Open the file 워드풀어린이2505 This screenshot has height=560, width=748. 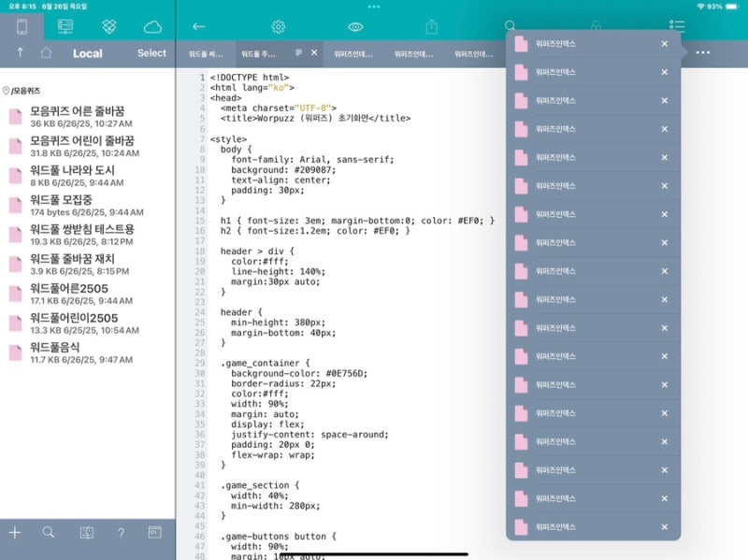(x=88, y=323)
